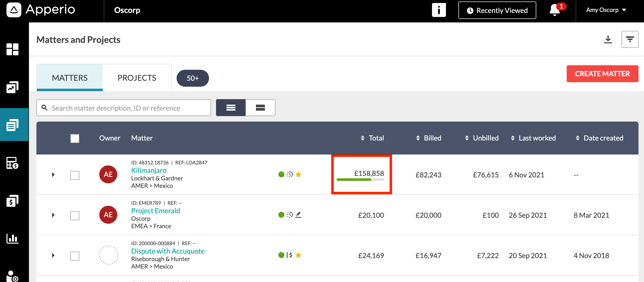Open the bar chart reports icon in sidebar

pos(12,239)
